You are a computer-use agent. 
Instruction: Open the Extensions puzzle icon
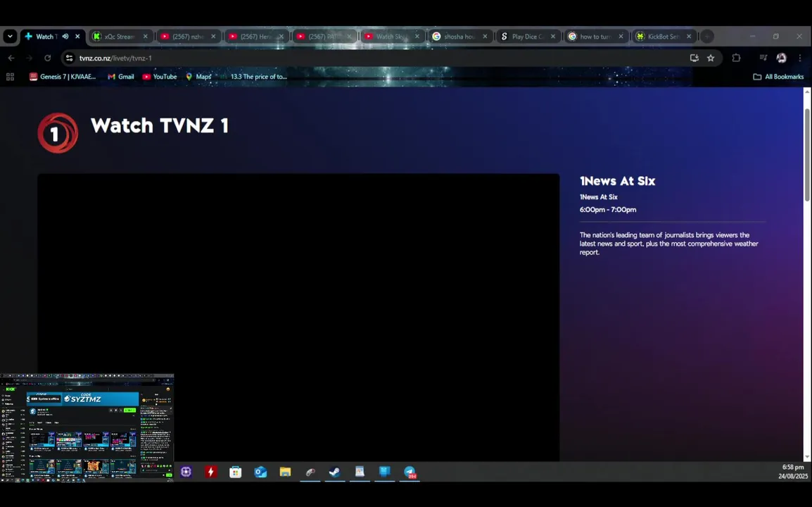click(x=736, y=58)
